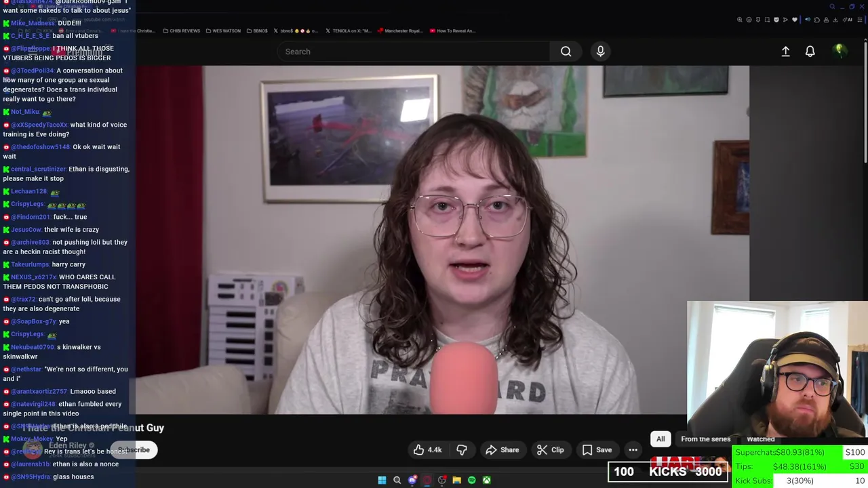868x488 pixels.
Task: Select the All filter chip
Action: (660, 439)
